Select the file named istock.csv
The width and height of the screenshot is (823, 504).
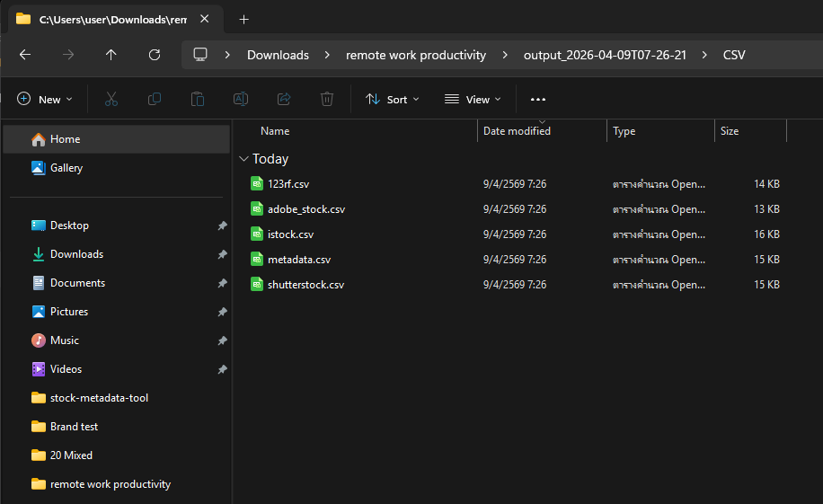pos(290,234)
